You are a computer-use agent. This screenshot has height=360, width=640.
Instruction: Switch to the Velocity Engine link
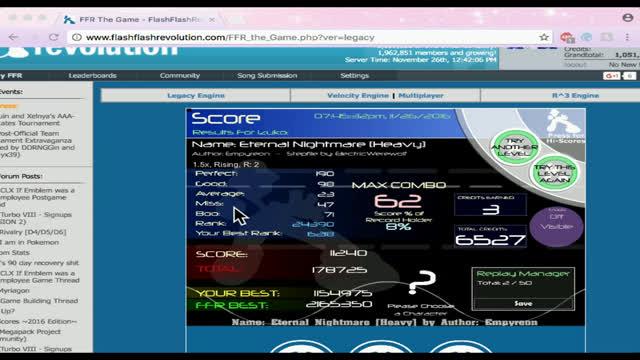pos(358,96)
